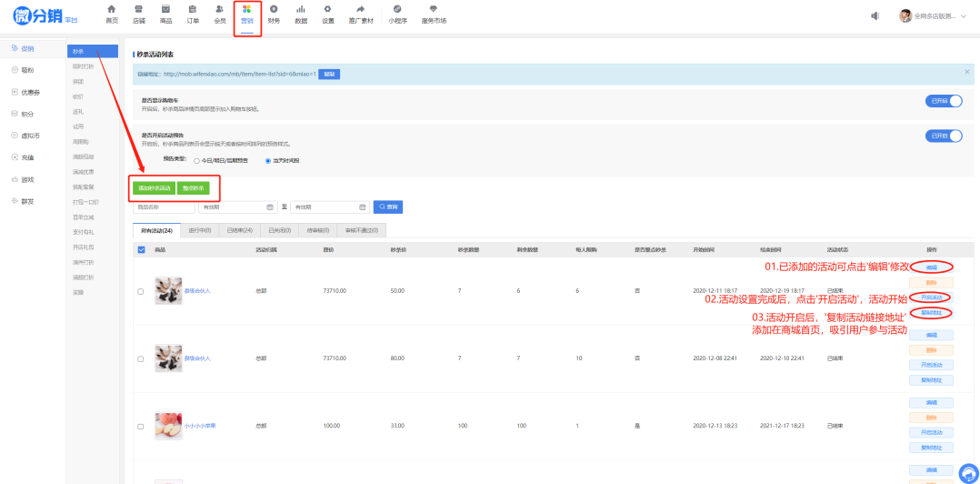Open the customer service chat icon
The width and height of the screenshot is (980, 484).
tap(968, 472)
